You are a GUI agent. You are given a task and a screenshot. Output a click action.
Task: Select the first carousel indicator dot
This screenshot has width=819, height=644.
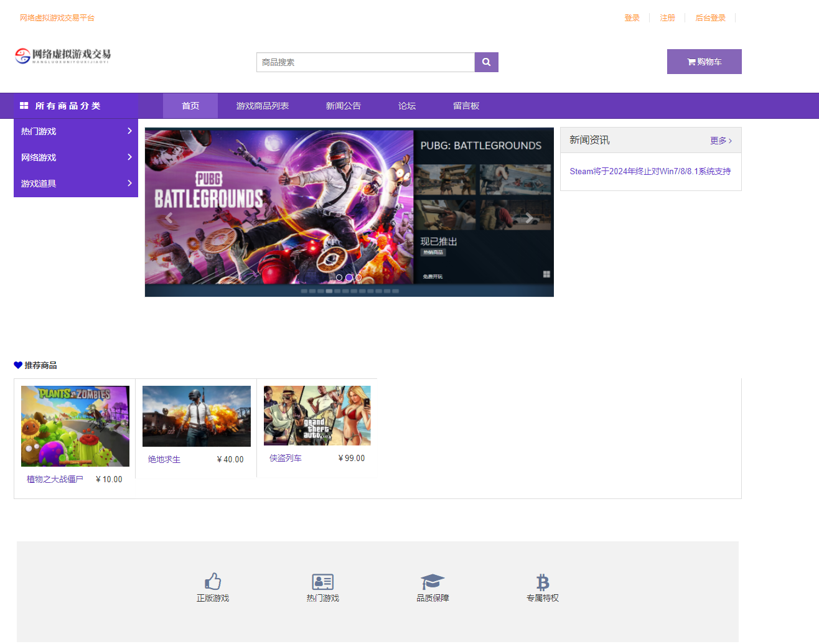[x=339, y=278]
